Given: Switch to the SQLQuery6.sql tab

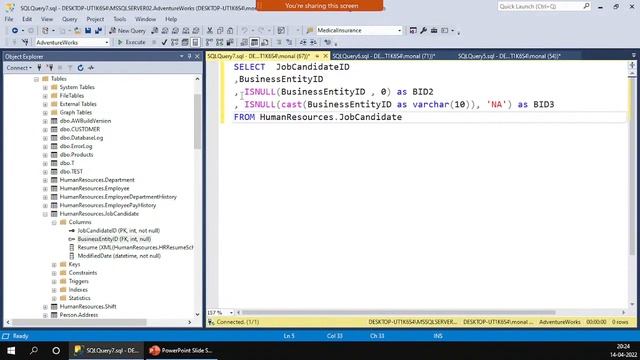Looking at the screenshot, I should point(384,56).
